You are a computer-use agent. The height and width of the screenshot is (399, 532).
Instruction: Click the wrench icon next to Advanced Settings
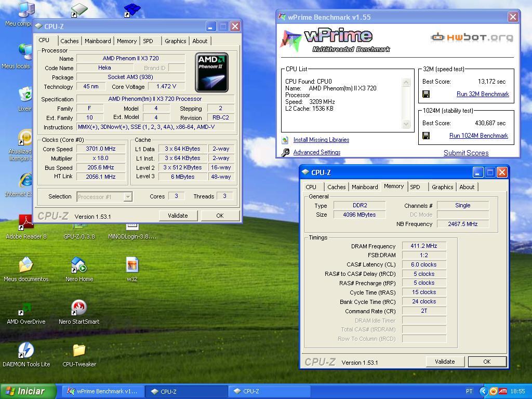coord(285,152)
